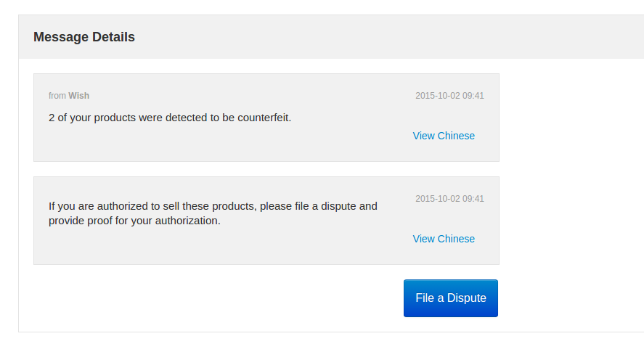The width and height of the screenshot is (644, 352).
Task: Open View Chinese under the counterfeit message
Action: pyautogui.click(x=444, y=136)
